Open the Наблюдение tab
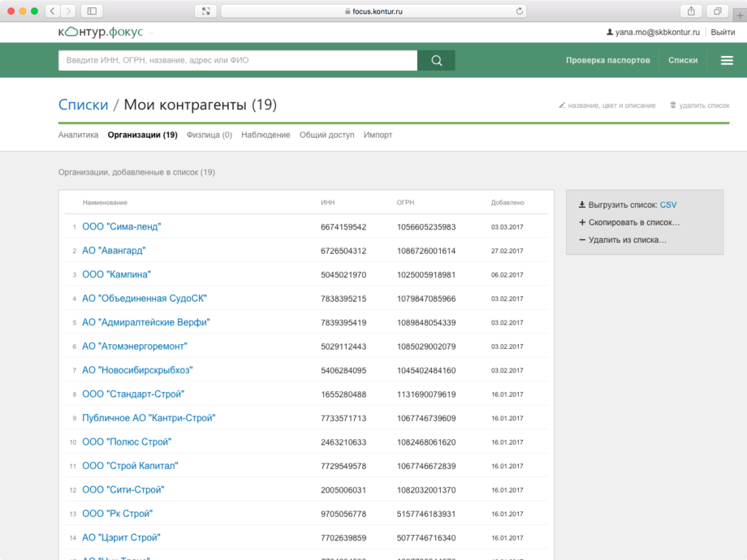747x560 pixels. click(x=266, y=135)
